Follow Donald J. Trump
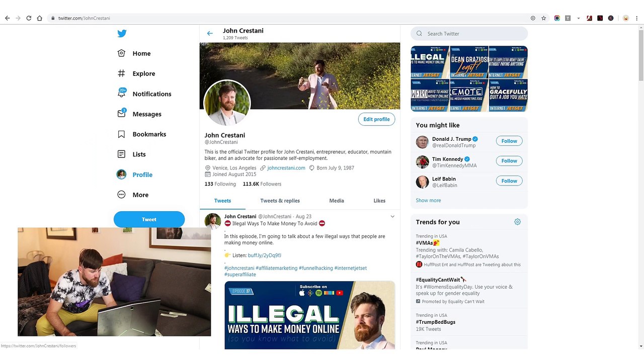Image resolution: width=644 pixels, height=362 pixels. pyautogui.click(x=509, y=141)
